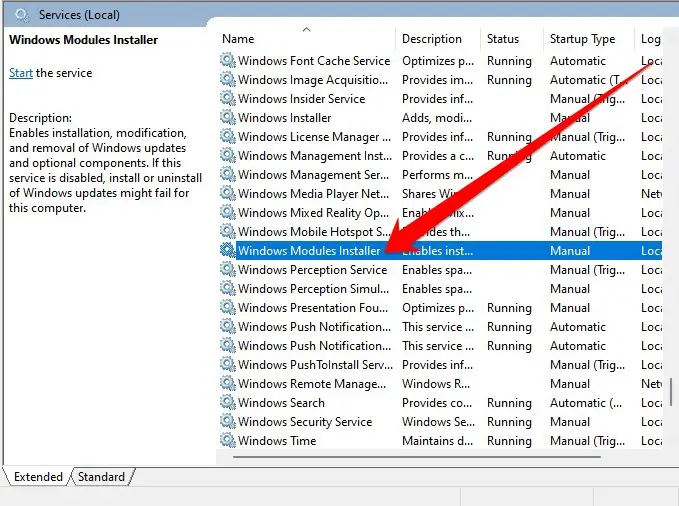
Task: Click Windows Modules Installer heading in left pane
Action: coord(84,40)
